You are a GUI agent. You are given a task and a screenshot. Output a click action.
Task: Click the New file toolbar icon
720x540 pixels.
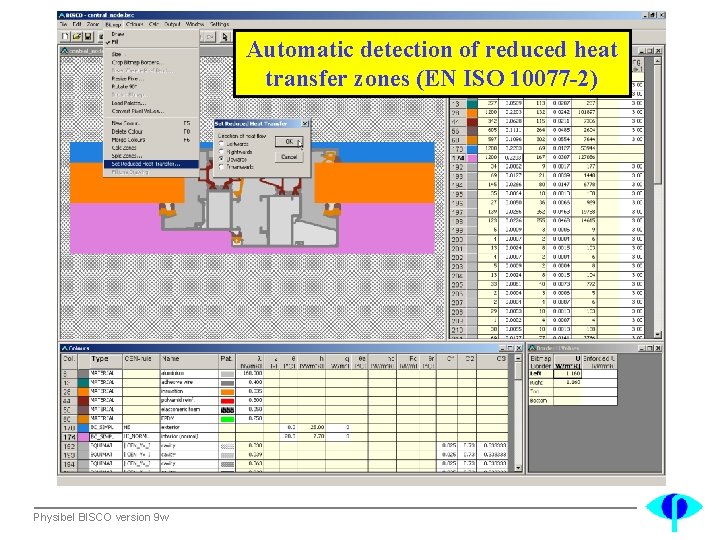point(66,36)
